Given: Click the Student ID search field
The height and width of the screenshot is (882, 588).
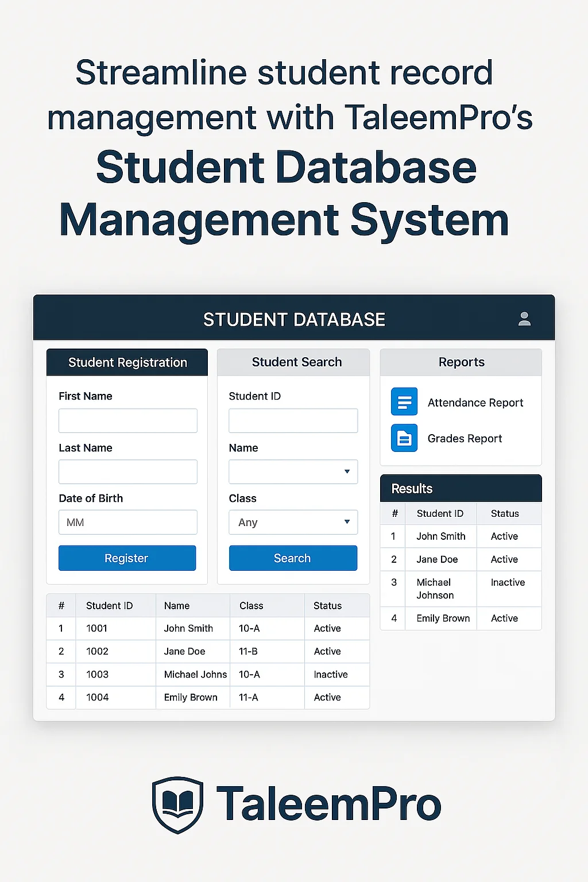Looking at the screenshot, I should (x=293, y=421).
